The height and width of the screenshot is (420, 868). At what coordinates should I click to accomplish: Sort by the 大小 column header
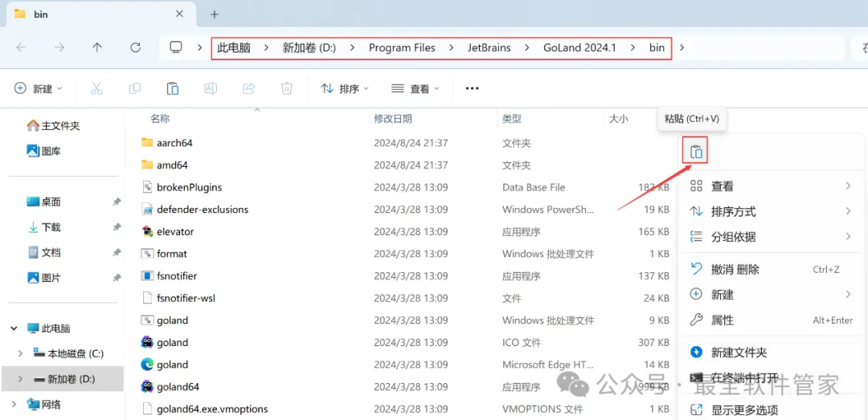pos(618,118)
